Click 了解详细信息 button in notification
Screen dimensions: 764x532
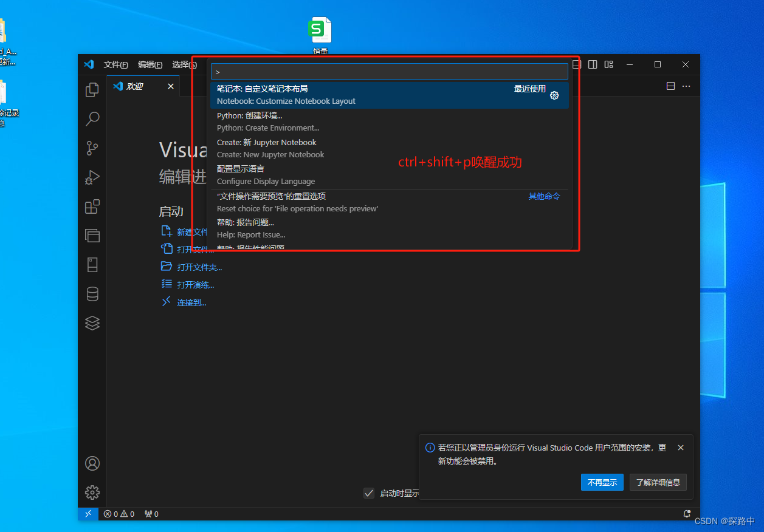pyautogui.click(x=658, y=482)
